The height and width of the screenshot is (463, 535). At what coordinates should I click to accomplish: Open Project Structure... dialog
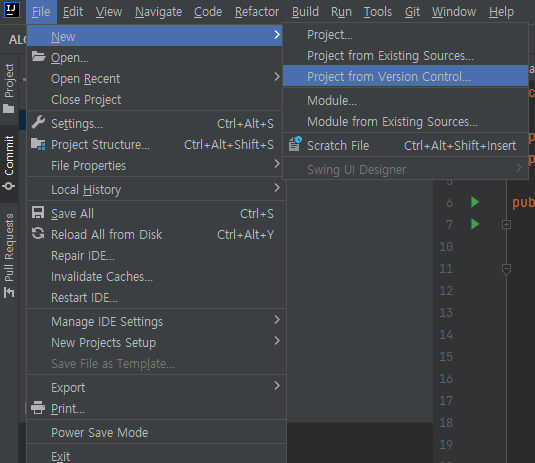click(x=155, y=145)
